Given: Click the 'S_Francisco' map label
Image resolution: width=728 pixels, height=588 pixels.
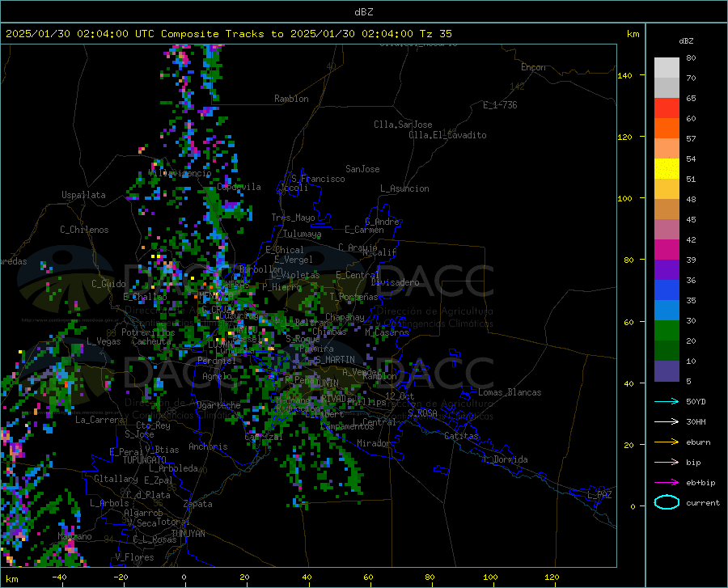Looking at the screenshot, I should 318,179.
